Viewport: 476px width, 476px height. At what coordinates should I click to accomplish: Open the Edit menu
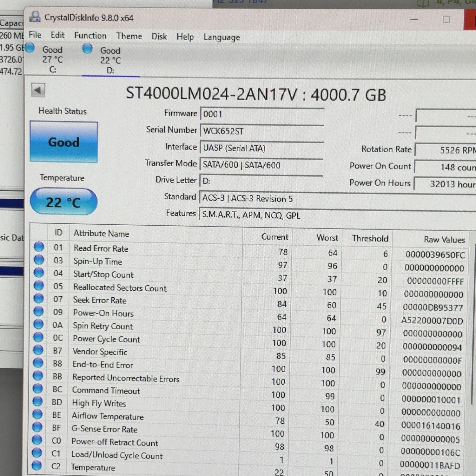click(x=57, y=35)
